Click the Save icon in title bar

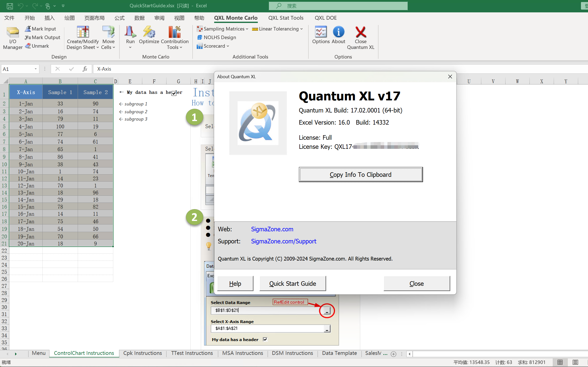point(10,6)
